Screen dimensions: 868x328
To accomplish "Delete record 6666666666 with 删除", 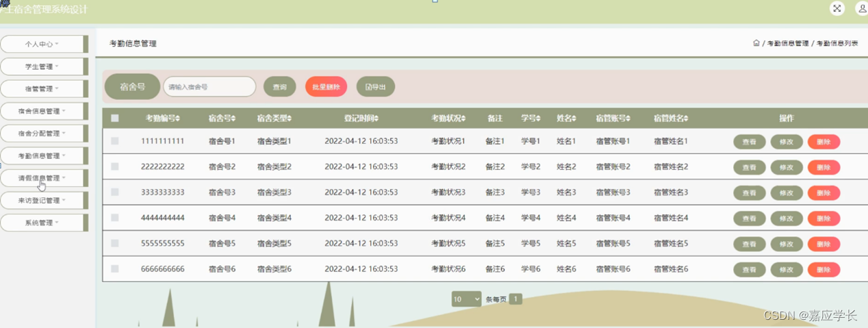I will pyautogui.click(x=824, y=270).
